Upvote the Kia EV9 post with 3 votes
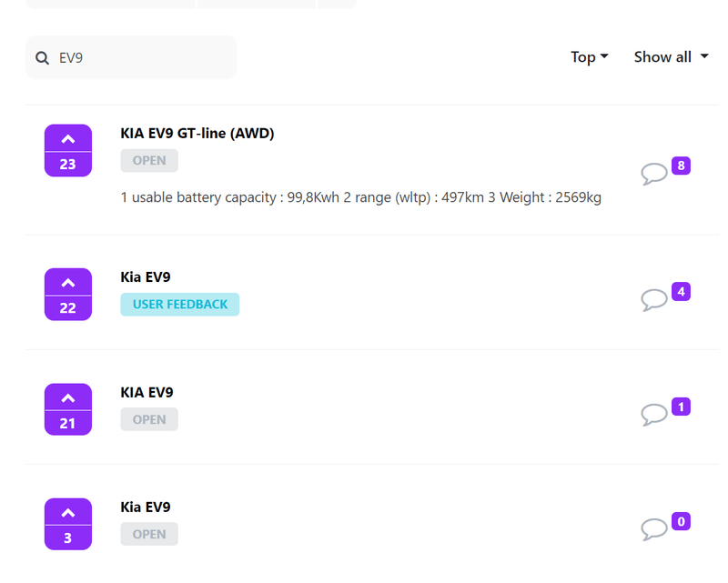This screenshot has width=728, height=583. click(x=68, y=513)
